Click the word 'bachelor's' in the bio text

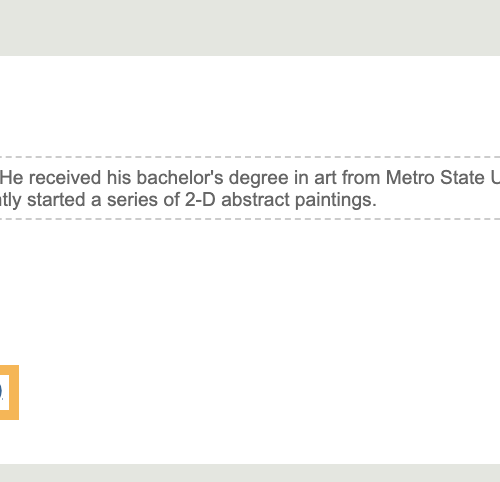[180, 177]
